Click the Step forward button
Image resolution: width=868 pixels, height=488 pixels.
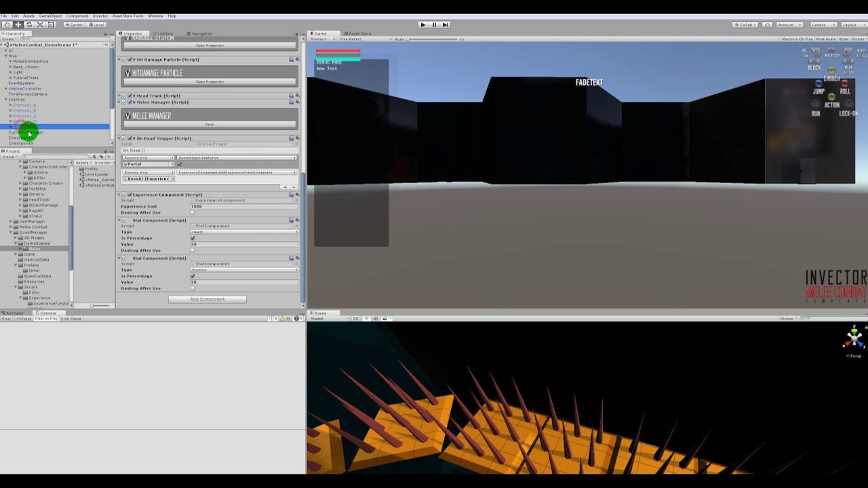(446, 24)
